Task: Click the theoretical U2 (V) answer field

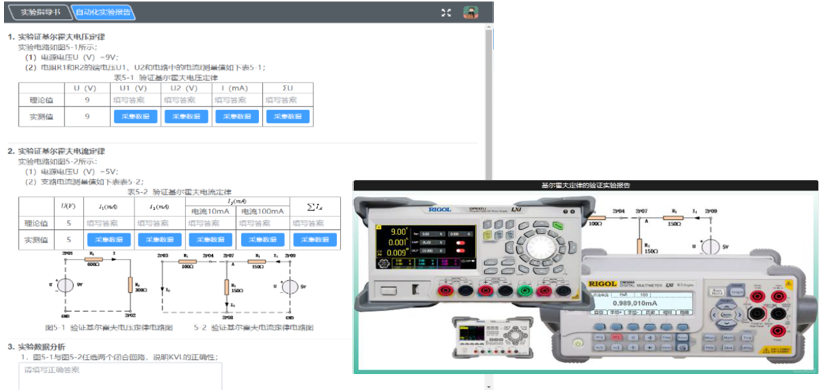Action: (186, 100)
